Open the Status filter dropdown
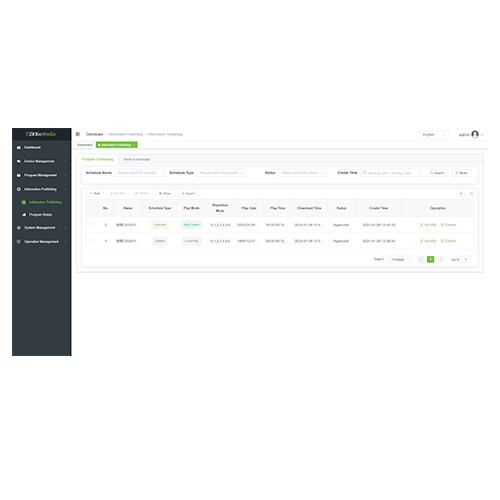 pyautogui.click(x=303, y=173)
